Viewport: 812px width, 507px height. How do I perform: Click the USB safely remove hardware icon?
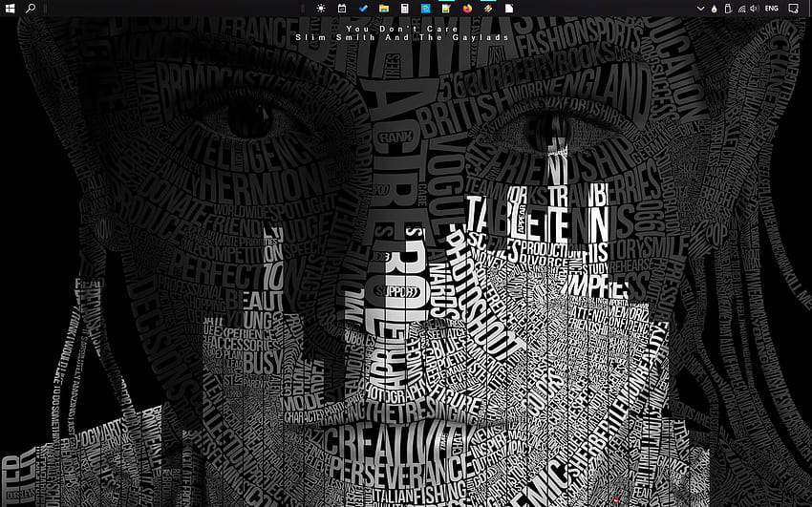pos(728,9)
